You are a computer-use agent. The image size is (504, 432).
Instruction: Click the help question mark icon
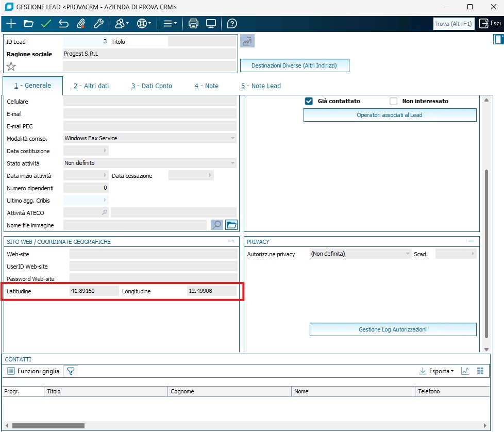point(232,24)
